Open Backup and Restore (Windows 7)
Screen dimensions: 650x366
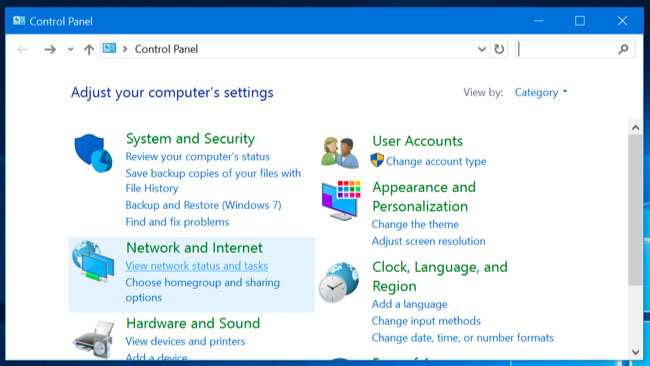[x=203, y=205]
